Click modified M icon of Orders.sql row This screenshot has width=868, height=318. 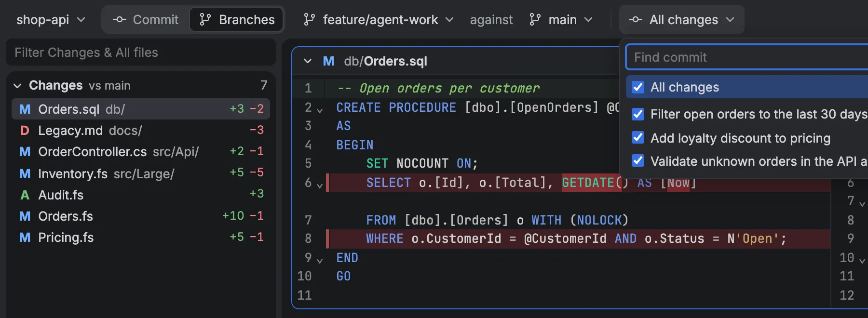pyautogui.click(x=25, y=109)
